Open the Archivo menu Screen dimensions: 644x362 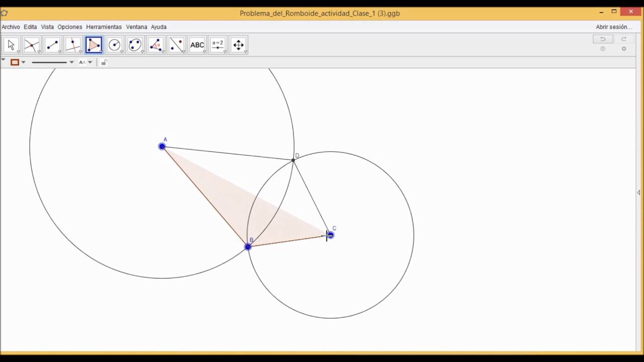(x=11, y=27)
